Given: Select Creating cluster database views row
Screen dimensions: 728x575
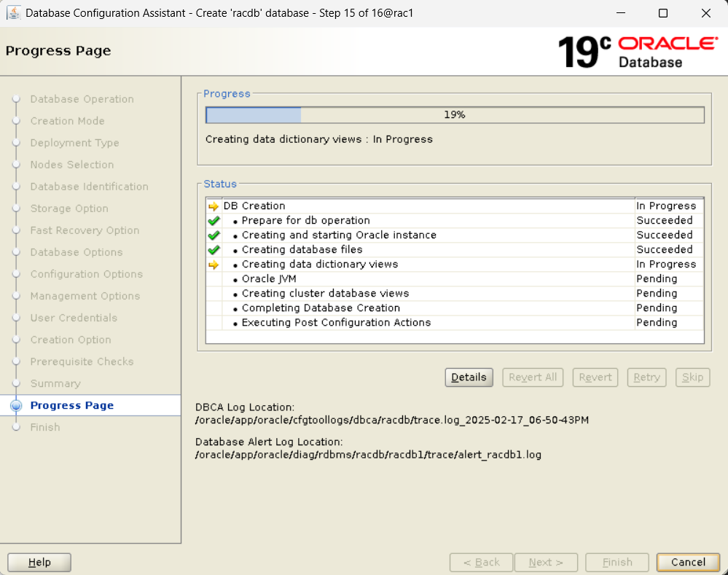Looking at the screenshot, I should point(455,294).
